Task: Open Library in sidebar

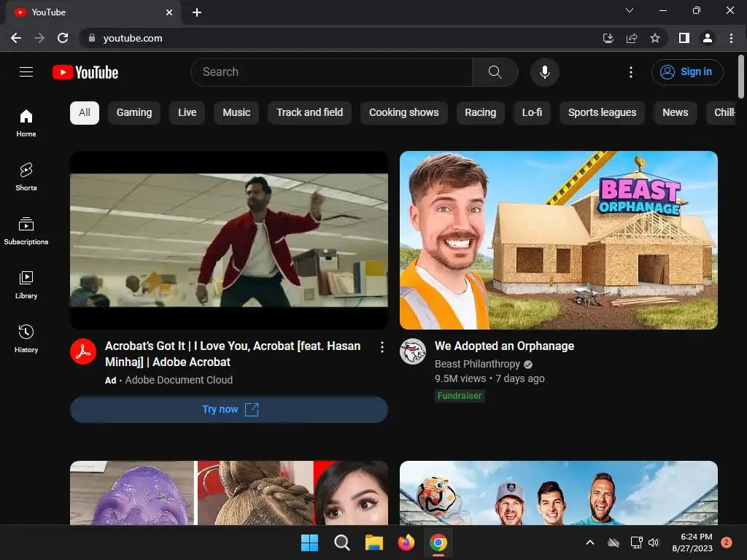Action: 26,285
